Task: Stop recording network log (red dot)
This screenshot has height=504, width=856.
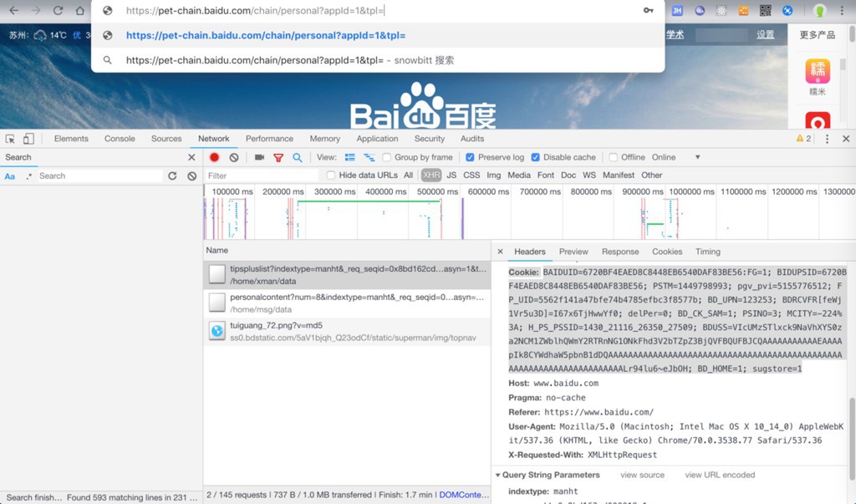Action: pos(214,157)
